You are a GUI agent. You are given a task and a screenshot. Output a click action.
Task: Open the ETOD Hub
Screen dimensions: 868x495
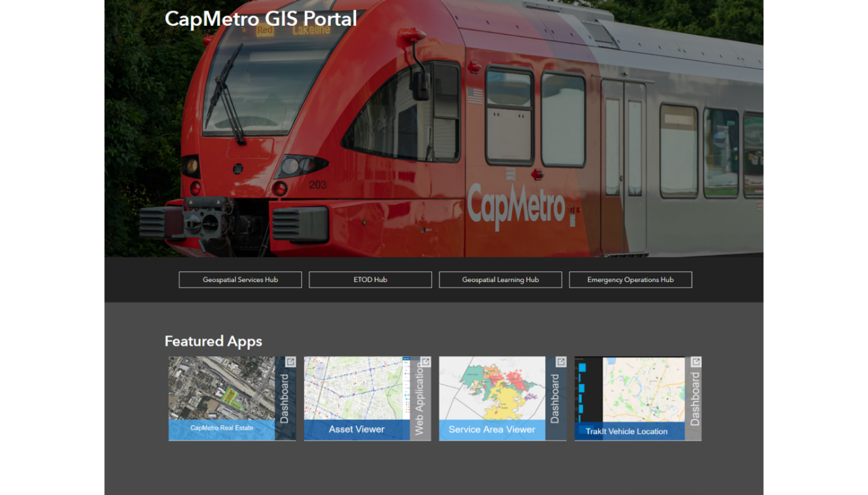(370, 279)
